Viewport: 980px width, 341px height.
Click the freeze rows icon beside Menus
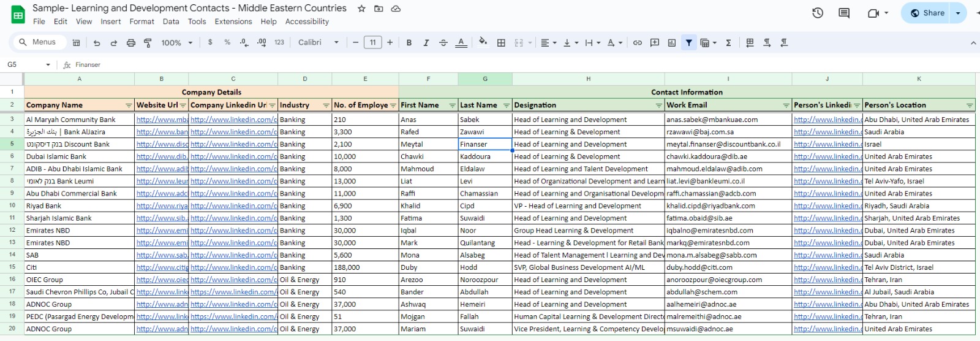coord(76,42)
